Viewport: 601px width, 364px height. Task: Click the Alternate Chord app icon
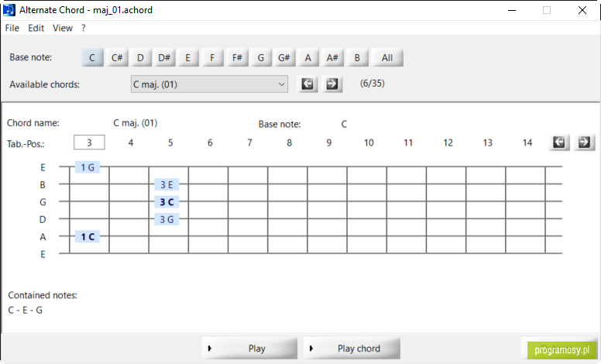9,10
